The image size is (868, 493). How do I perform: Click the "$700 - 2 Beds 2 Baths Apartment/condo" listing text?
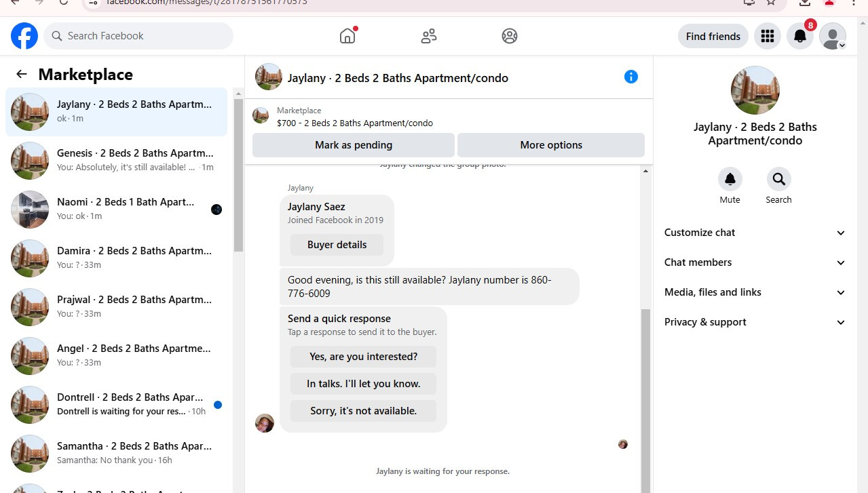pyautogui.click(x=355, y=123)
